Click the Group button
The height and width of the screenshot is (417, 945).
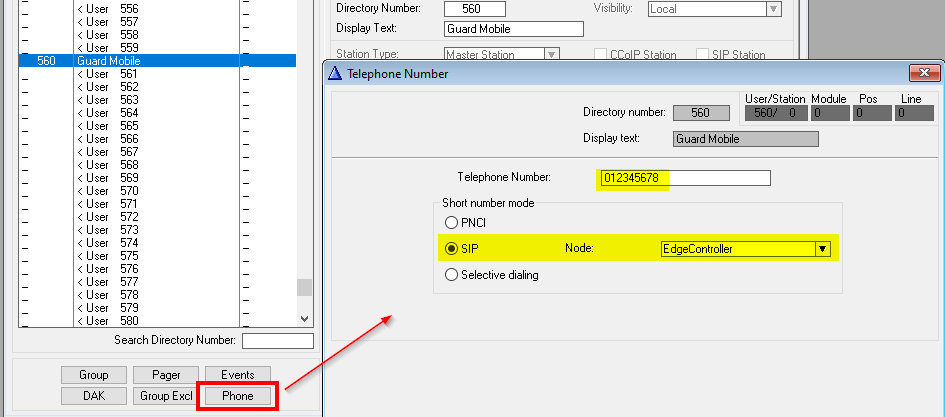point(93,375)
